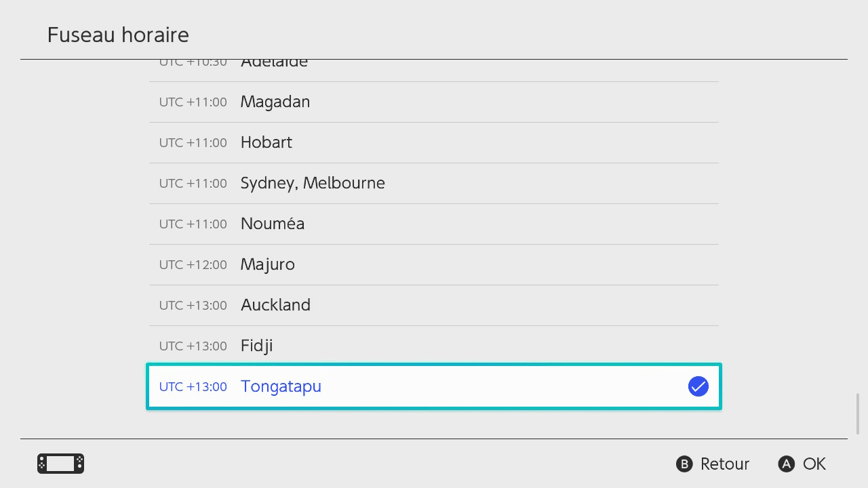The height and width of the screenshot is (488, 868).
Task: Select Nouméa from the list
Action: (434, 224)
